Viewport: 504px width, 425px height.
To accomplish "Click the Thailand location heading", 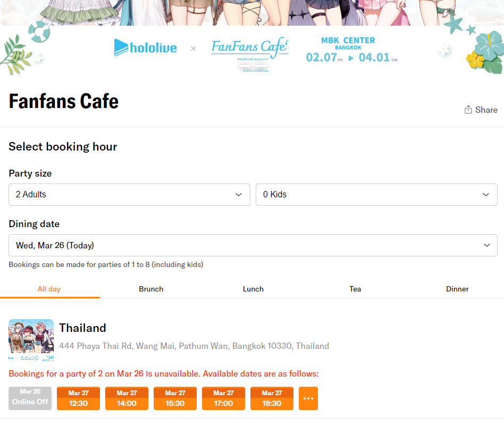I will tap(82, 328).
